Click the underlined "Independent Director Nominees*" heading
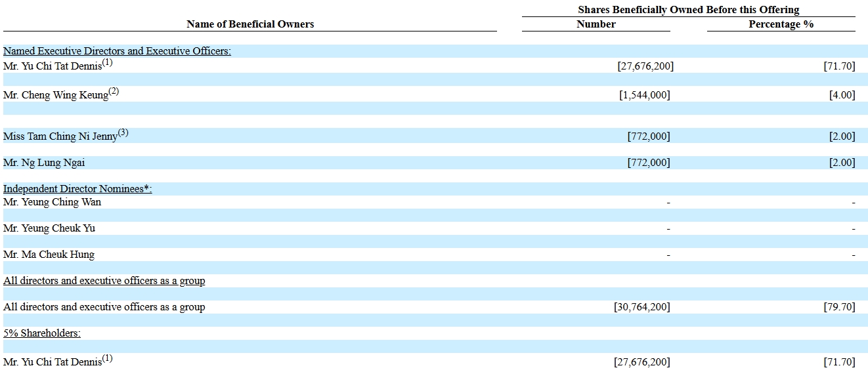Viewport: 868px width, 372px height. pos(77,189)
